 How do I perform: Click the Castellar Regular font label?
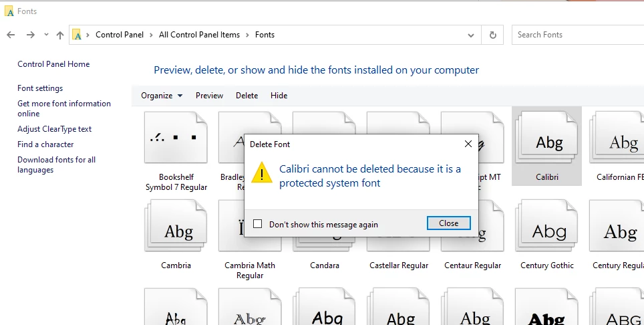pos(399,265)
